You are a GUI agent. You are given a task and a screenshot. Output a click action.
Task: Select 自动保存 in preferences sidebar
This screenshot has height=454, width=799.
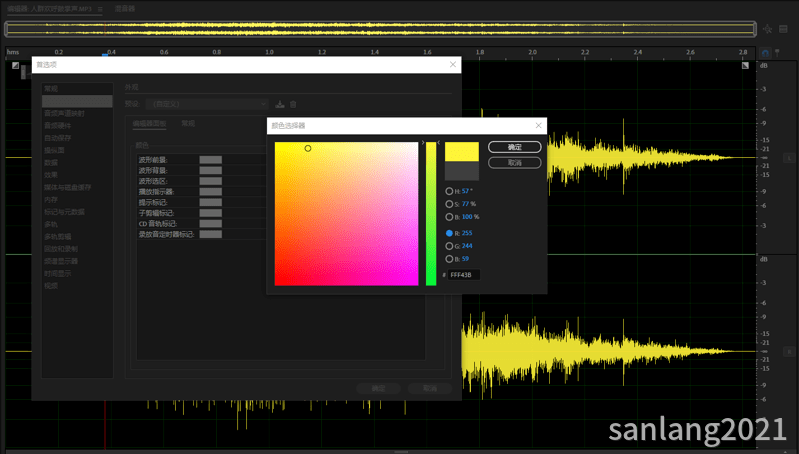[x=58, y=138]
